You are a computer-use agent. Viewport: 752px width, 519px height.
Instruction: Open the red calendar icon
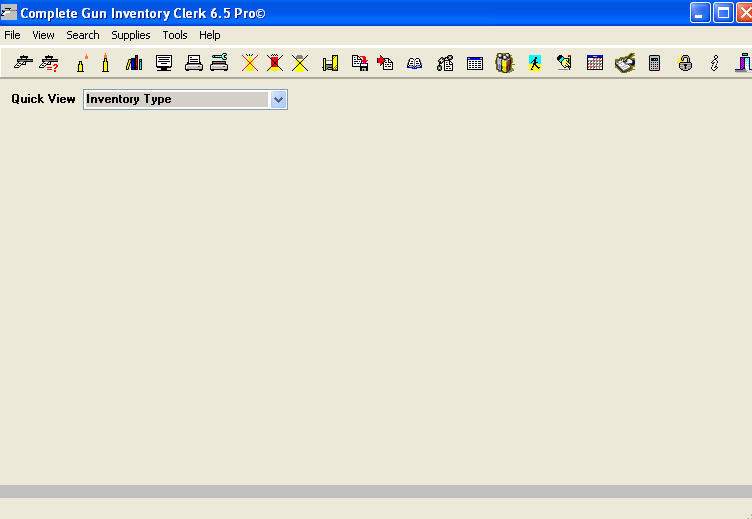[595, 63]
